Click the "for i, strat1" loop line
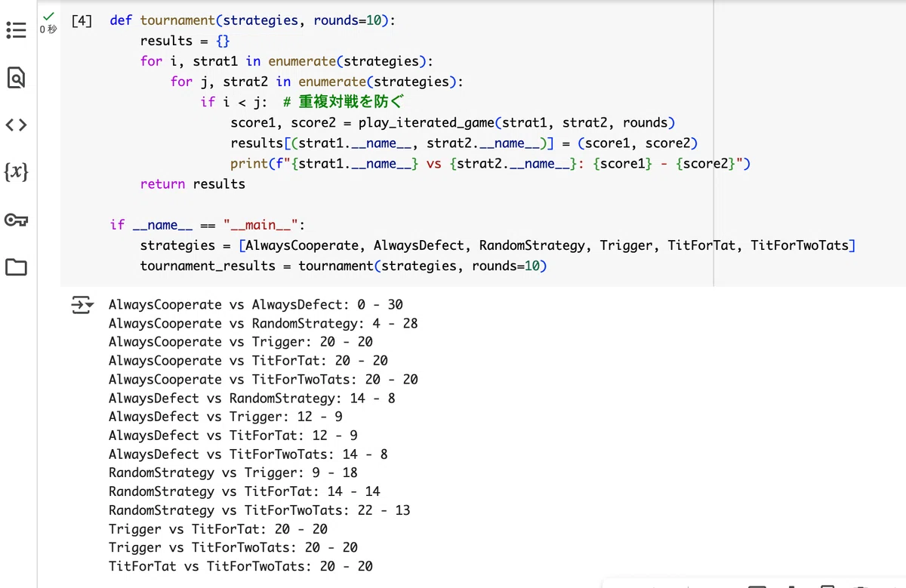The width and height of the screenshot is (906, 588). coord(286,61)
